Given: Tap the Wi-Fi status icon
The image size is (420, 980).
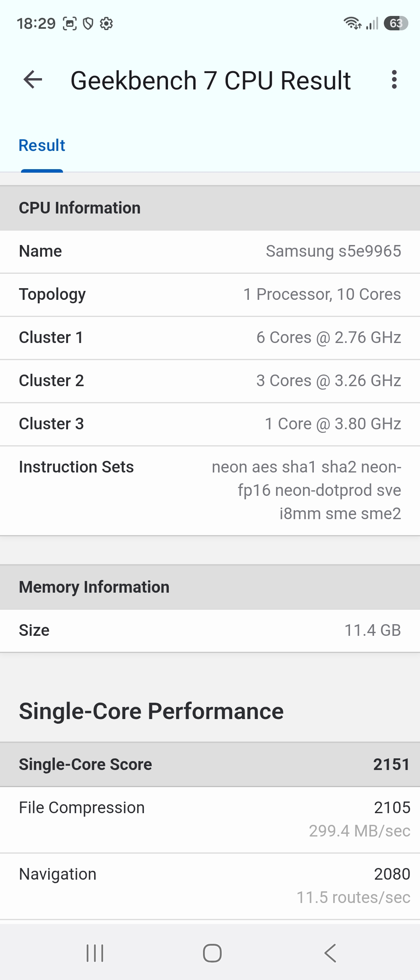Looking at the screenshot, I should point(353,23).
